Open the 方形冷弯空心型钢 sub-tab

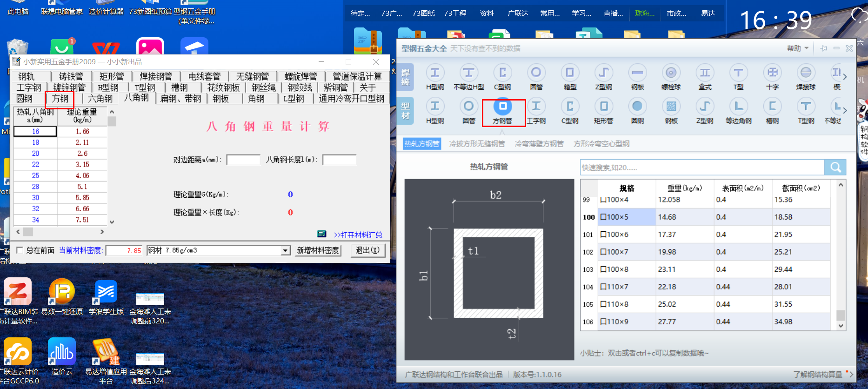(601, 144)
